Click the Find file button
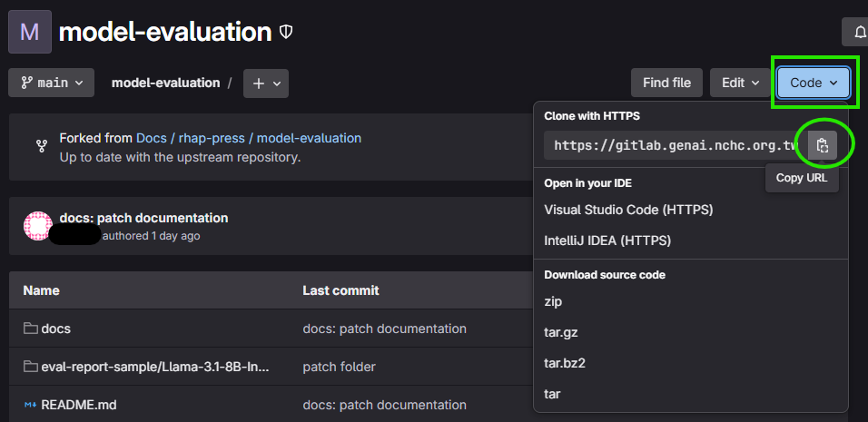The width and height of the screenshot is (868, 422). pos(666,83)
